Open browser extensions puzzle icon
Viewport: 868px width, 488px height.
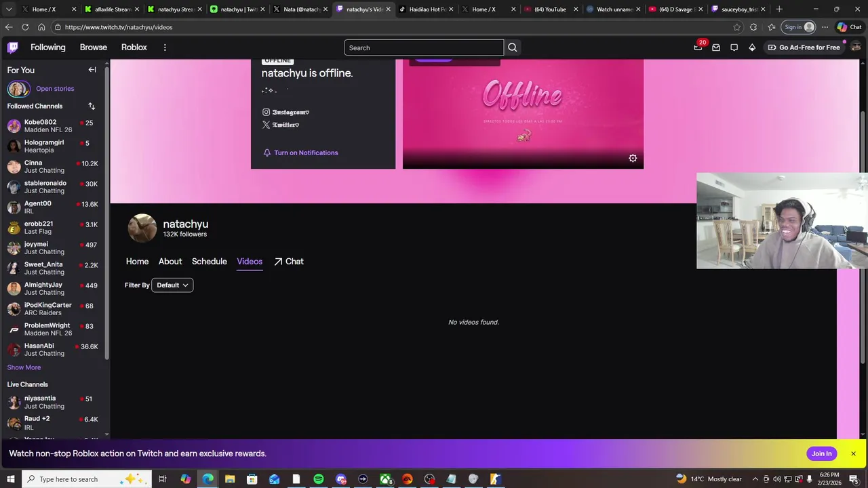click(753, 27)
